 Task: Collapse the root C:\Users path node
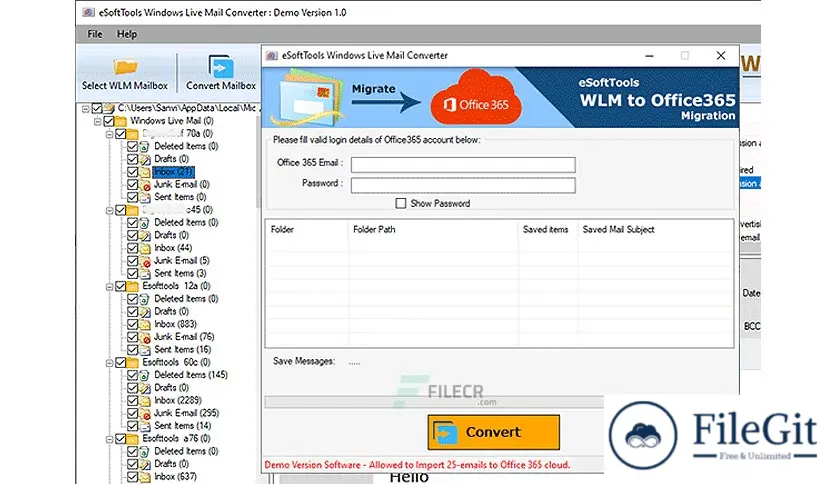pos(85,109)
